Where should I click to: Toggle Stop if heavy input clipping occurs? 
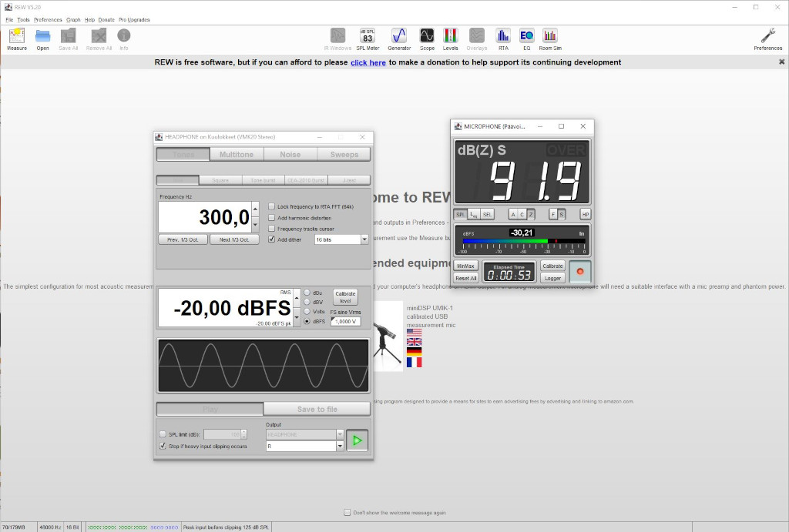[163, 446]
